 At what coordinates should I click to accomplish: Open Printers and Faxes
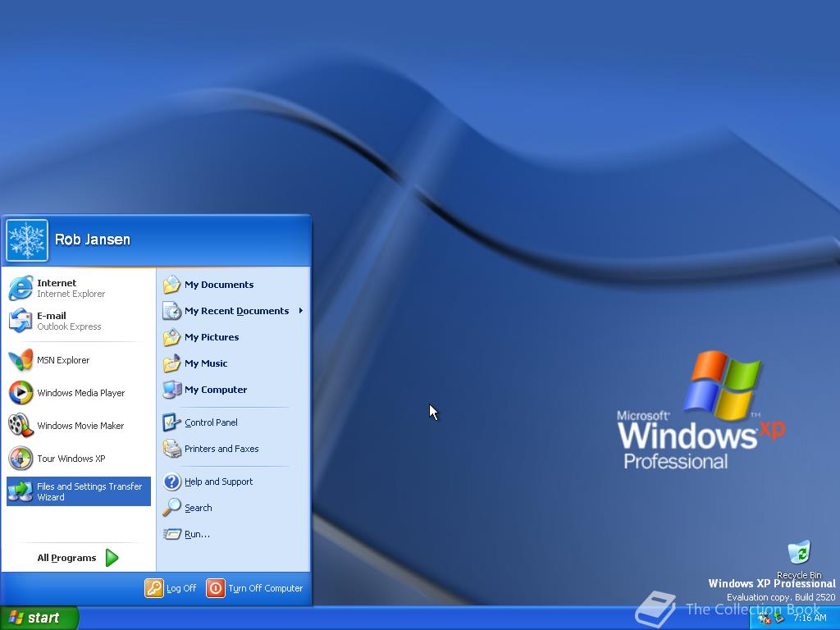pos(233,449)
